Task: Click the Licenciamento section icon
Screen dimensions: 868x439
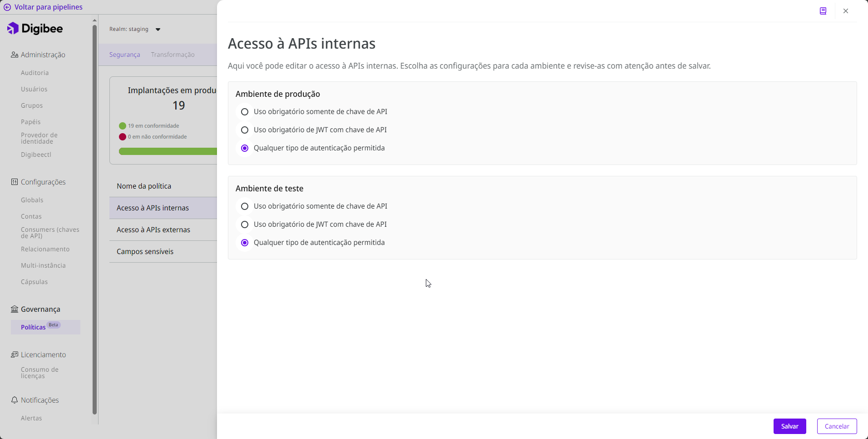Action: [x=15, y=355]
